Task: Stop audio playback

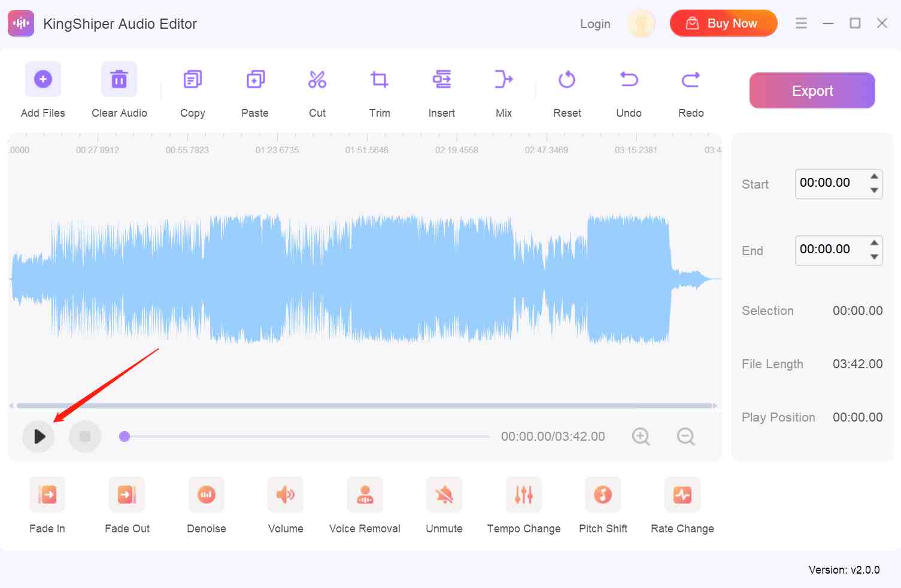Action: [85, 437]
